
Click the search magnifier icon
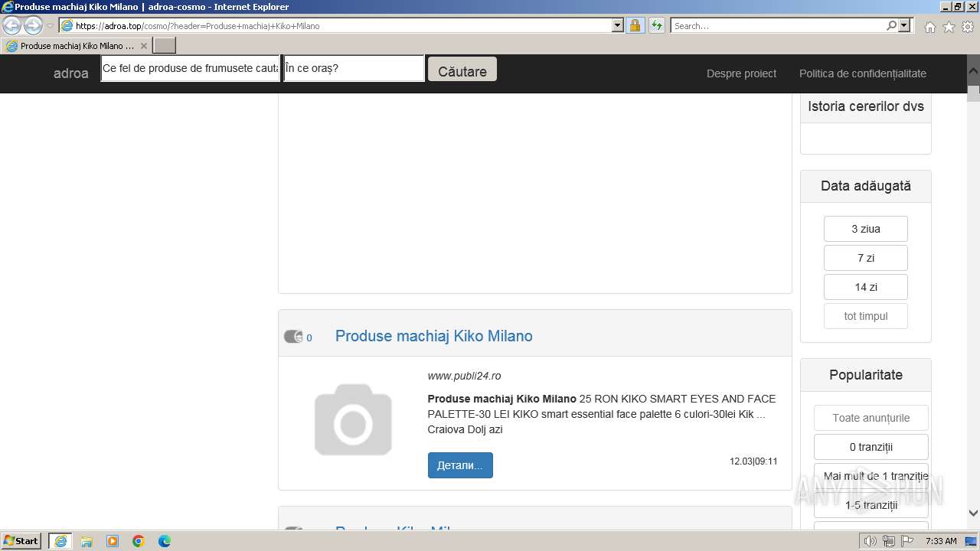891,25
